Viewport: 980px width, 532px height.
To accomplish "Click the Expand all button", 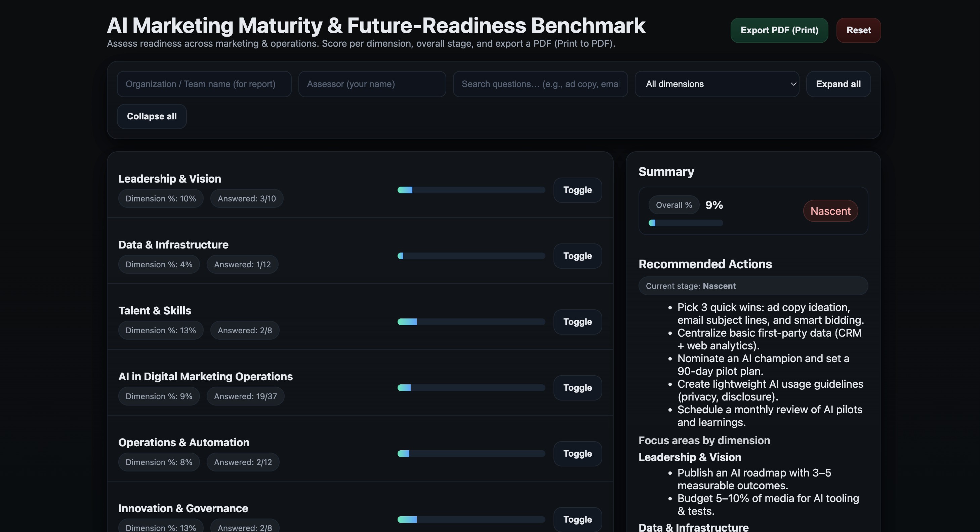I will coord(838,84).
